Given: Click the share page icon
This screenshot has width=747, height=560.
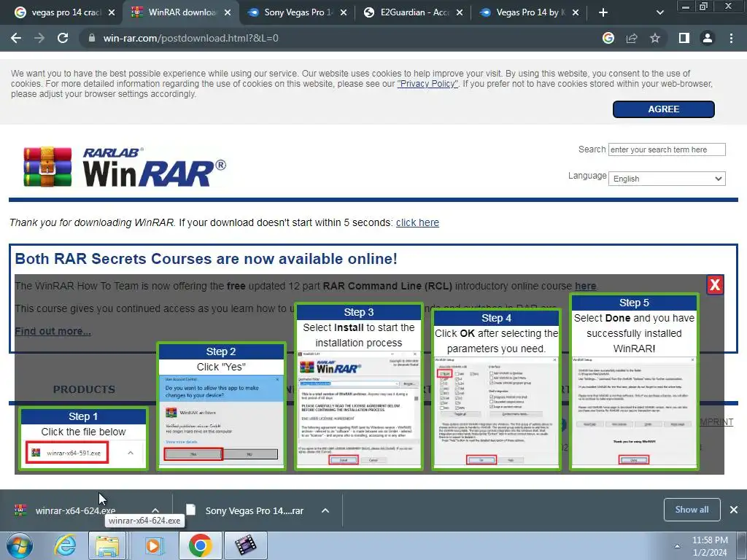Looking at the screenshot, I should tap(632, 38).
